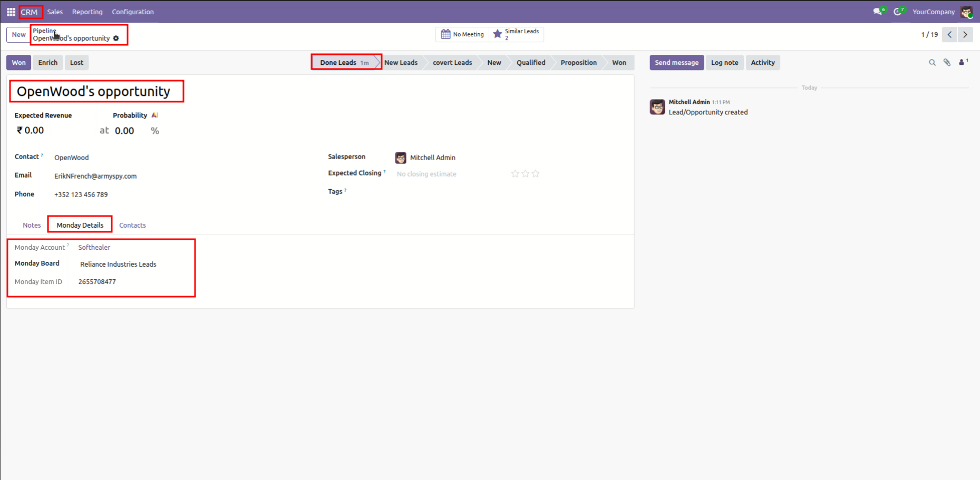Screen dimensions: 980x480
Task: Mark opportunity as Won button
Action: (x=18, y=63)
